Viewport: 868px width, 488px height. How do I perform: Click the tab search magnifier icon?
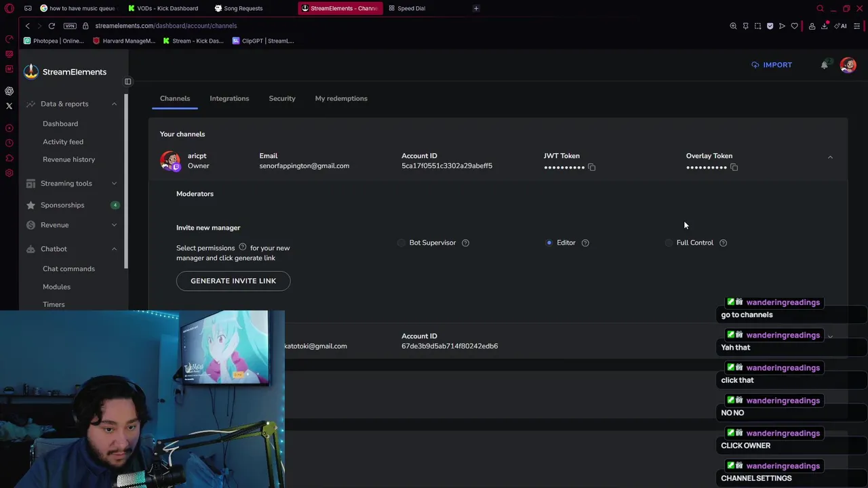coord(820,8)
